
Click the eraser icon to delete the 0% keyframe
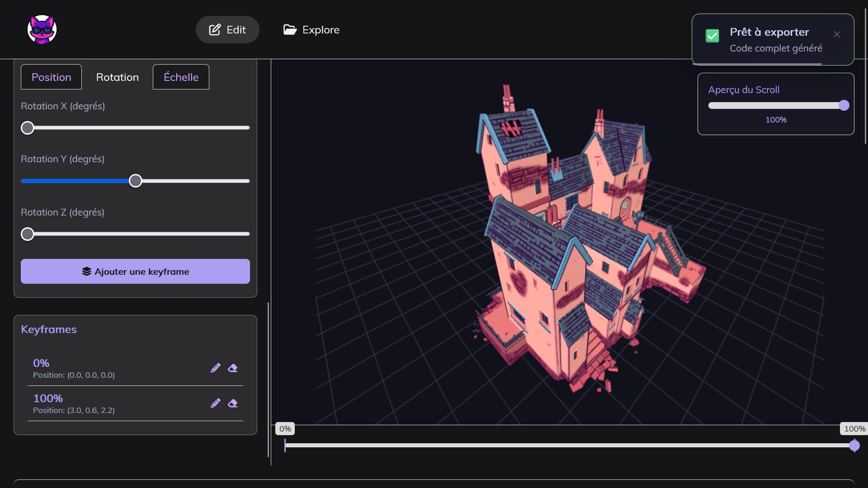click(233, 368)
